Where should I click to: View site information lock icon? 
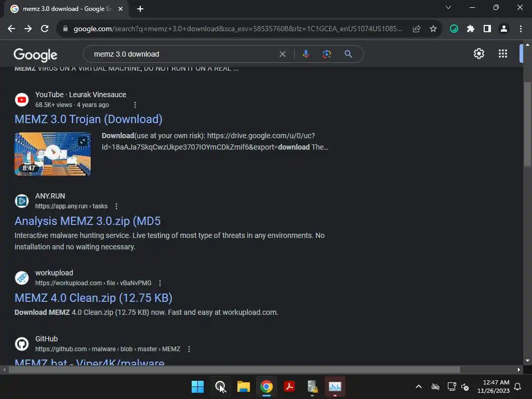pyautogui.click(x=65, y=29)
